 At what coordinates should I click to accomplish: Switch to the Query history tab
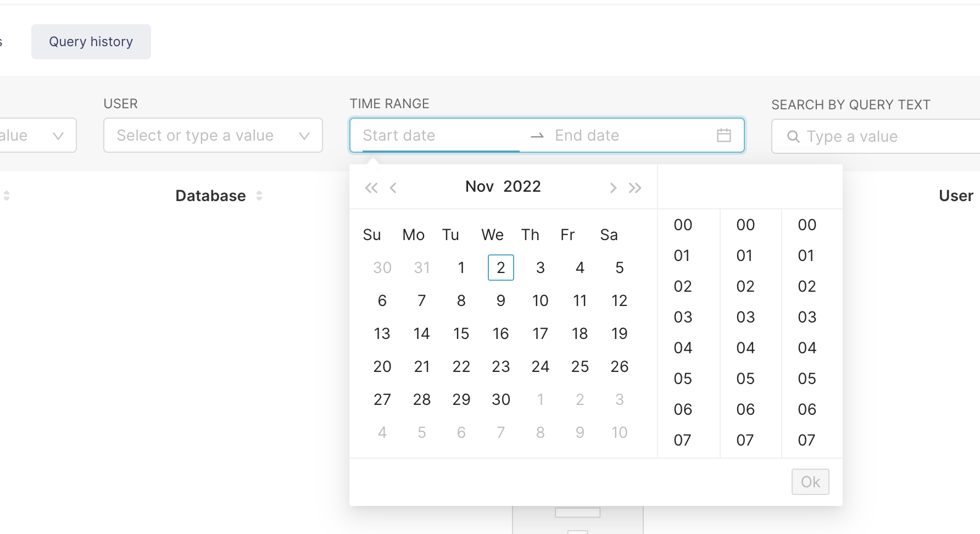[x=91, y=41]
